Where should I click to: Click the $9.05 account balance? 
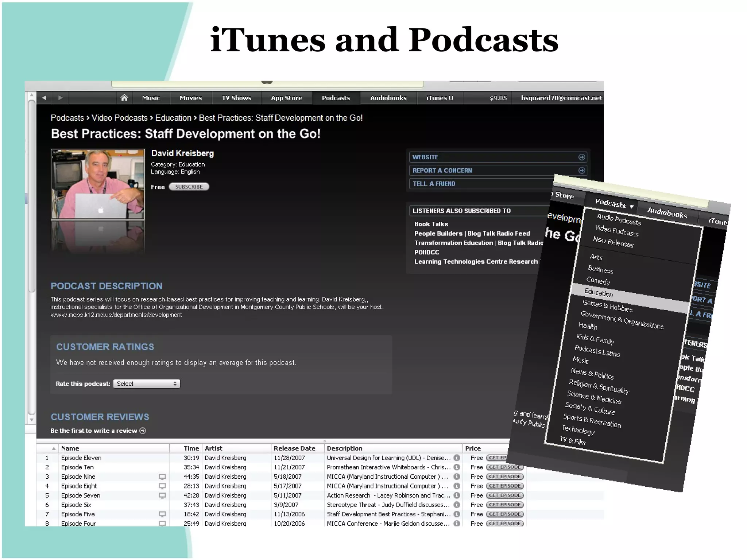498,98
